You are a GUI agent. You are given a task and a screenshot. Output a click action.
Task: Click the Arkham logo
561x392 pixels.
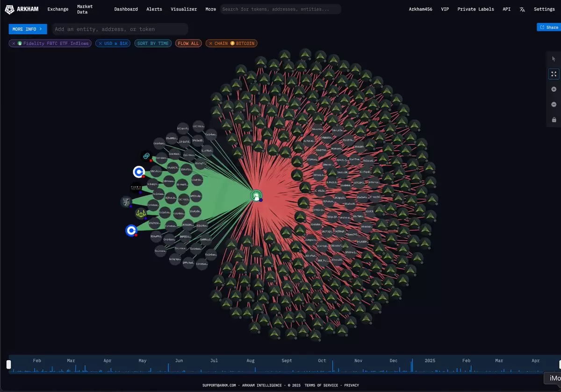(x=21, y=9)
